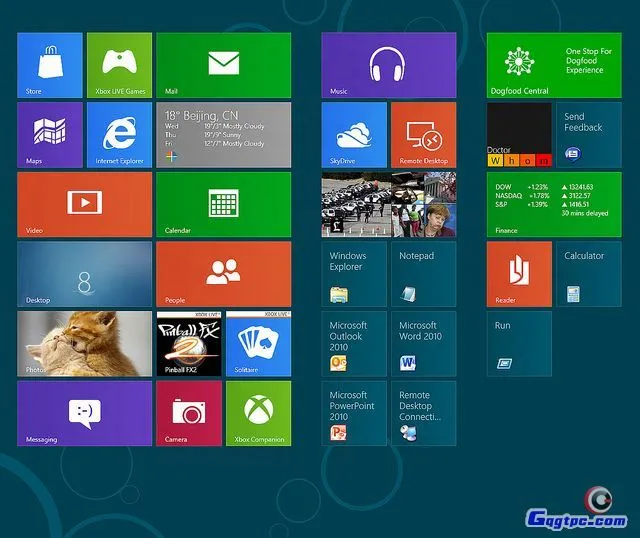
Task: Open the Music headphones tile
Action: click(x=388, y=65)
